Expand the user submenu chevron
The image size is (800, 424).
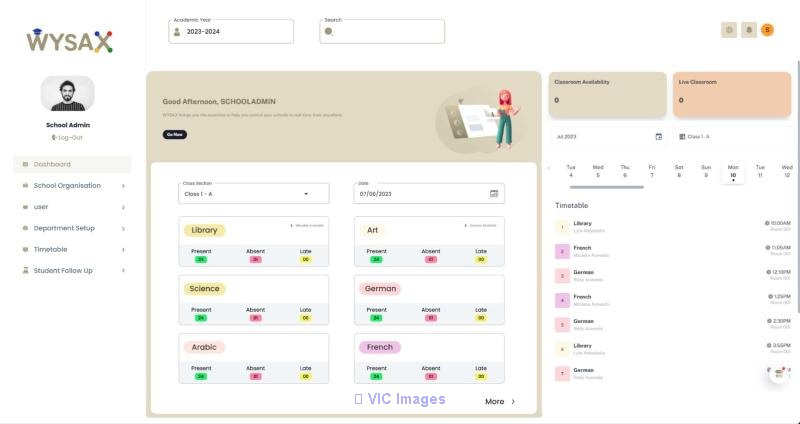123,208
